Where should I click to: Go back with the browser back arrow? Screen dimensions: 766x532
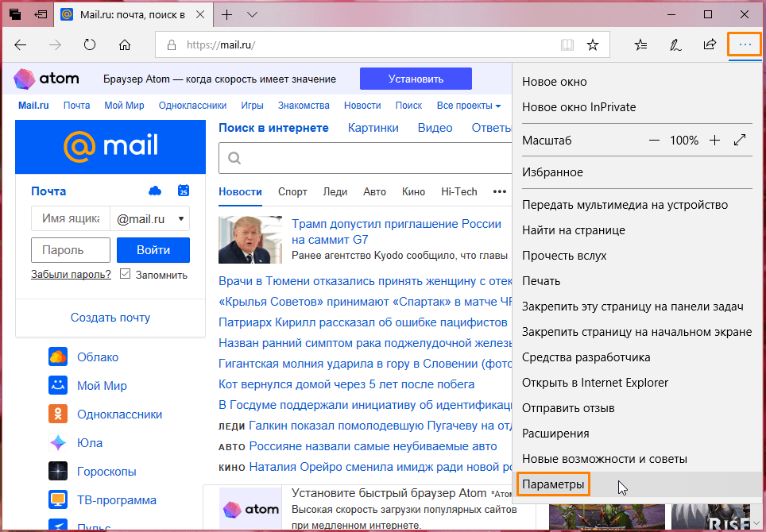click(20, 45)
